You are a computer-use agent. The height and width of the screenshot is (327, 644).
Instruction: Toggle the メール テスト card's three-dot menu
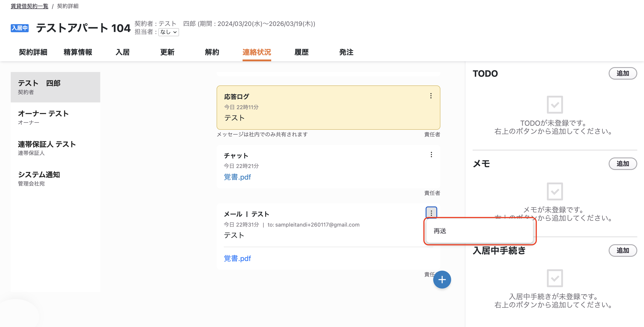(x=431, y=213)
